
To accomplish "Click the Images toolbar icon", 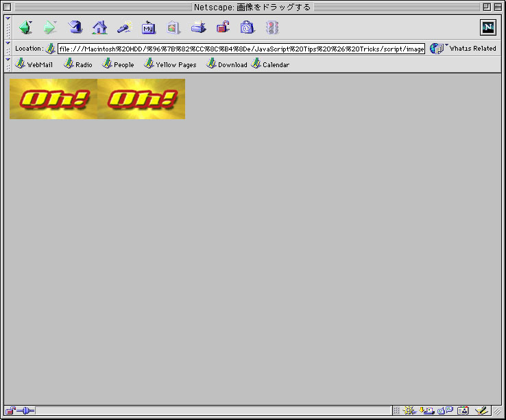I will (173, 27).
